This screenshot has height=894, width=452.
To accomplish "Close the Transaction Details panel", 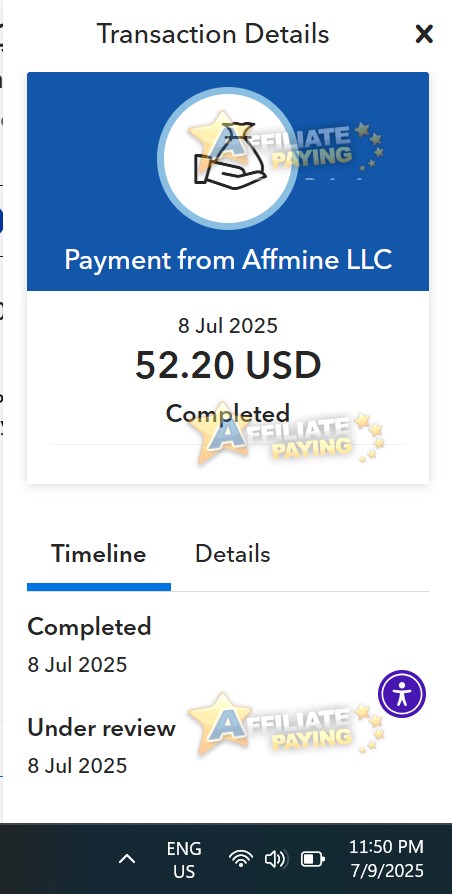I will click(x=424, y=34).
